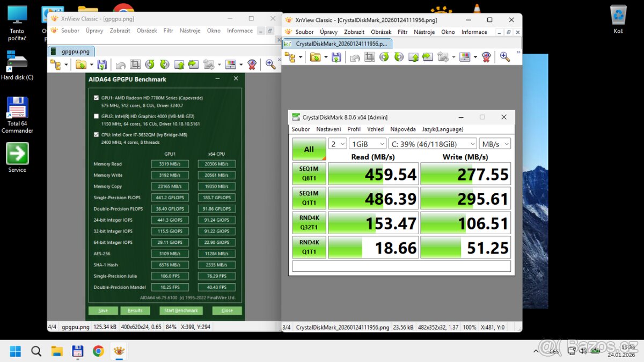The width and height of the screenshot is (644, 362).
Task: Open the 1GiB test size dropdown
Action: [x=367, y=144]
